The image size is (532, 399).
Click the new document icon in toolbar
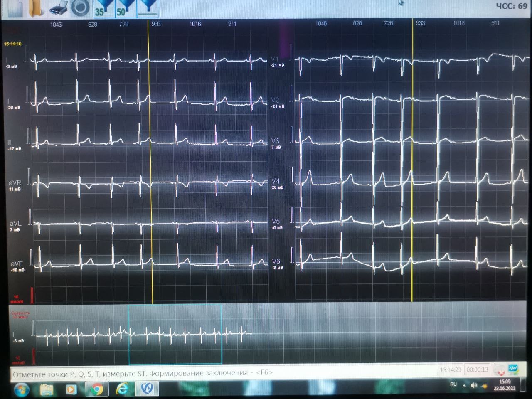(x=15, y=9)
